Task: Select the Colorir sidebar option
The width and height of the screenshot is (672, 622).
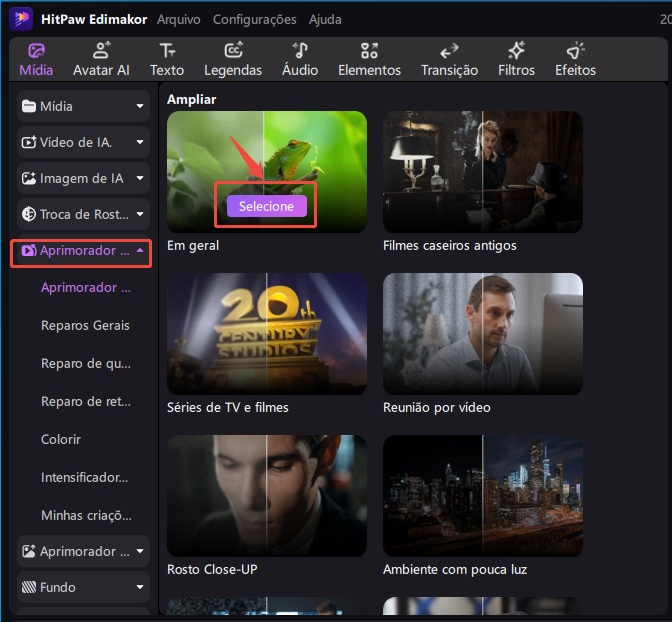Action: coord(61,439)
